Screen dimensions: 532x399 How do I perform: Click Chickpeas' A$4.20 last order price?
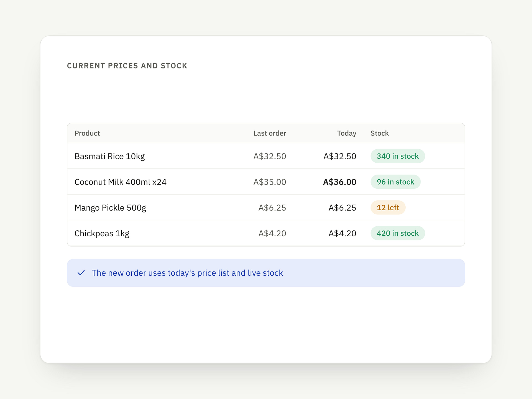[272, 234]
